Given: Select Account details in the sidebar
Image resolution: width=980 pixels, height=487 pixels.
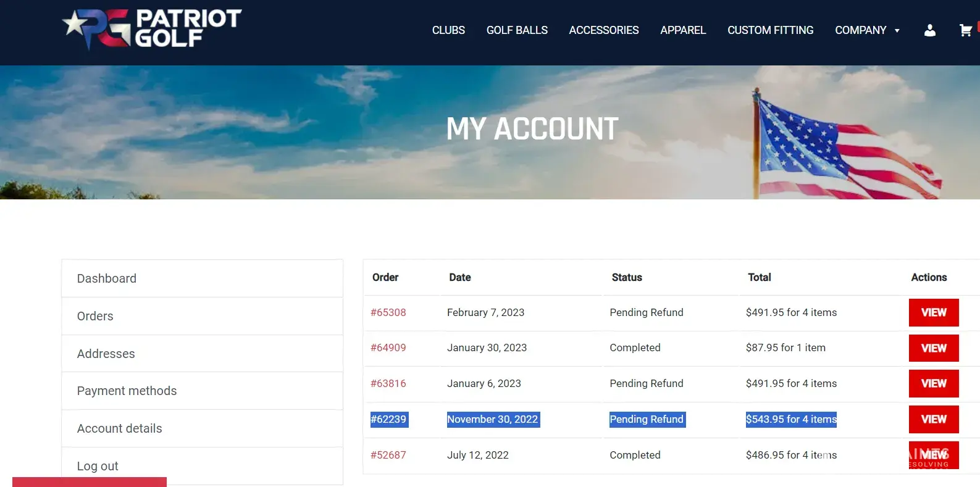Looking at the screenshot, I should point(119,428).
